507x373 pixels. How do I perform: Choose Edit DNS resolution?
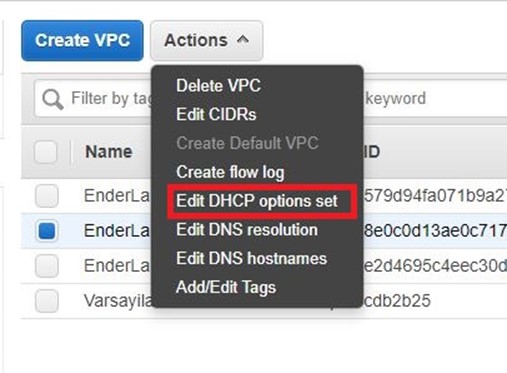point(247,230)
